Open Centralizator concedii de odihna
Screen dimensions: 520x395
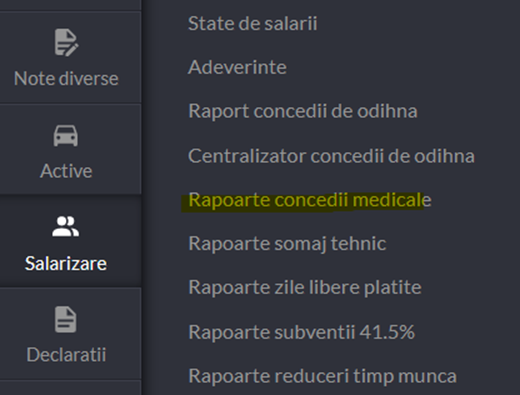(x=331, y=156)
